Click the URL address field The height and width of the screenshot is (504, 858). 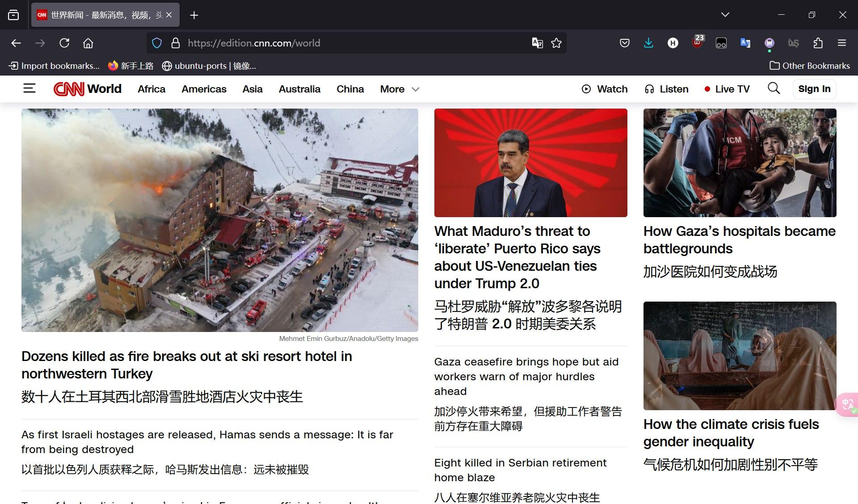(x=340, y=43)
